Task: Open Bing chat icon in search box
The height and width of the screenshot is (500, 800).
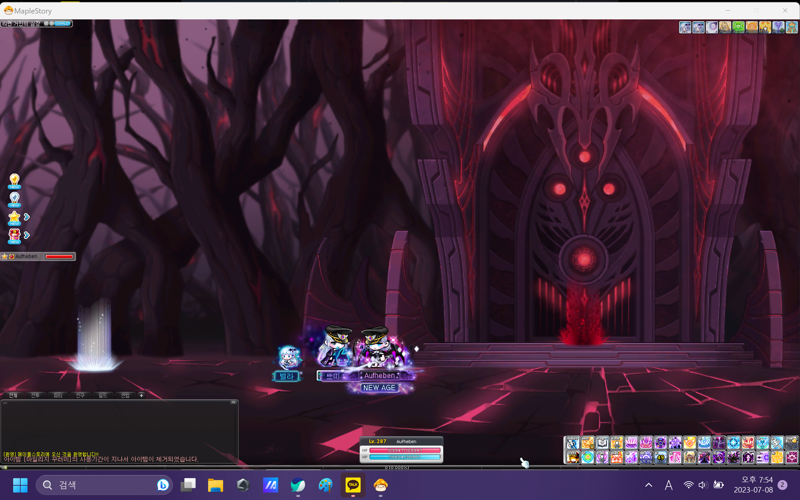Action: 163,485
